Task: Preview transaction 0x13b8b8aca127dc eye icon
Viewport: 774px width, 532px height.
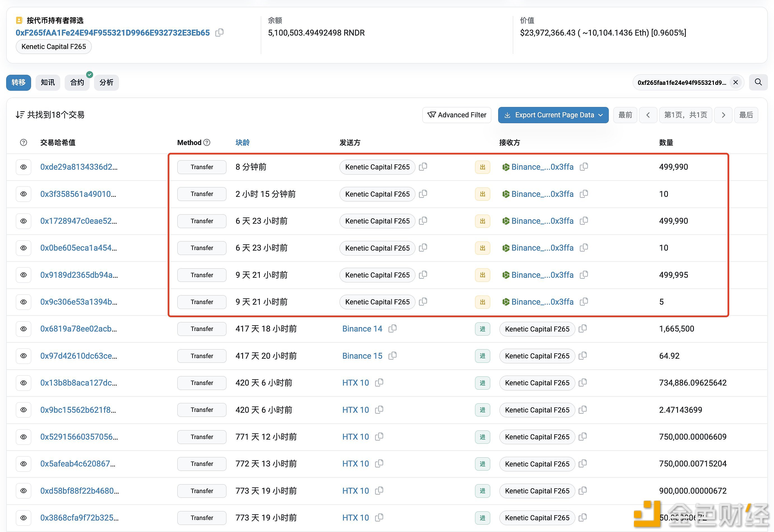Action: click(x=23, y=383)
